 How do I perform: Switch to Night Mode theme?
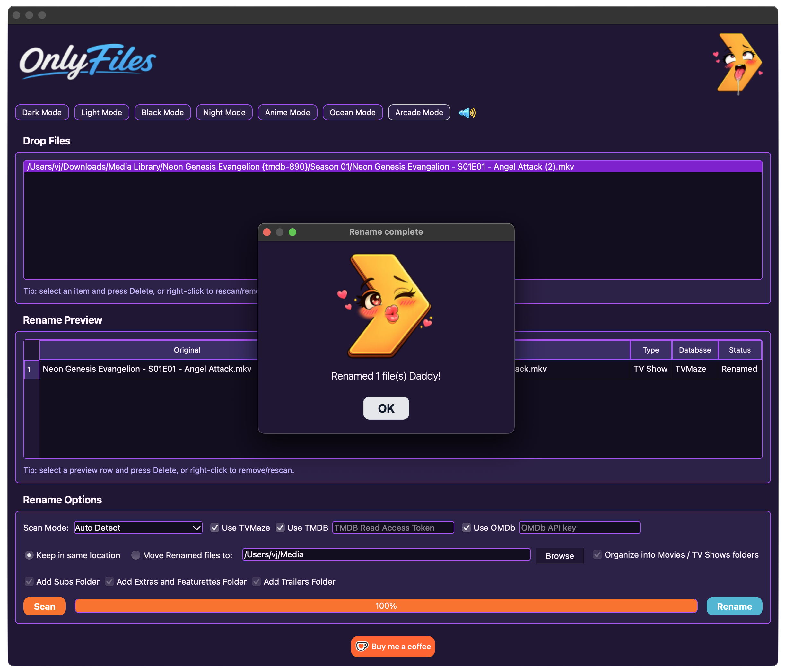point(224,112)
